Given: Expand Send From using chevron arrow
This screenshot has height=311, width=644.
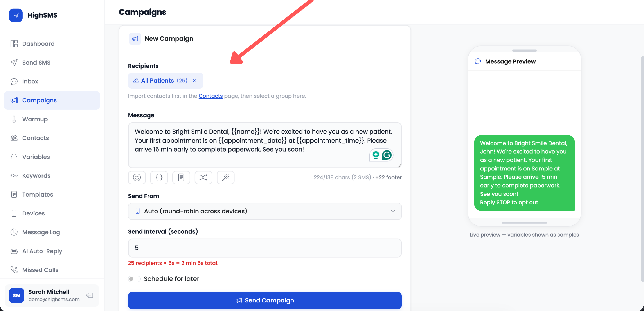Looking at the screenshot, I should point(393,211).
